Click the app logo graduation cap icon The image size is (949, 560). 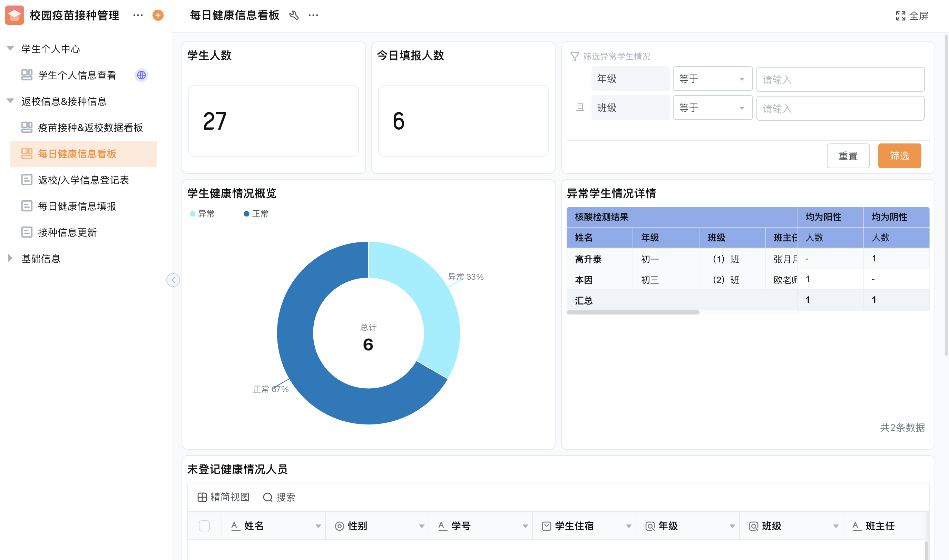[x=14, y=15]
